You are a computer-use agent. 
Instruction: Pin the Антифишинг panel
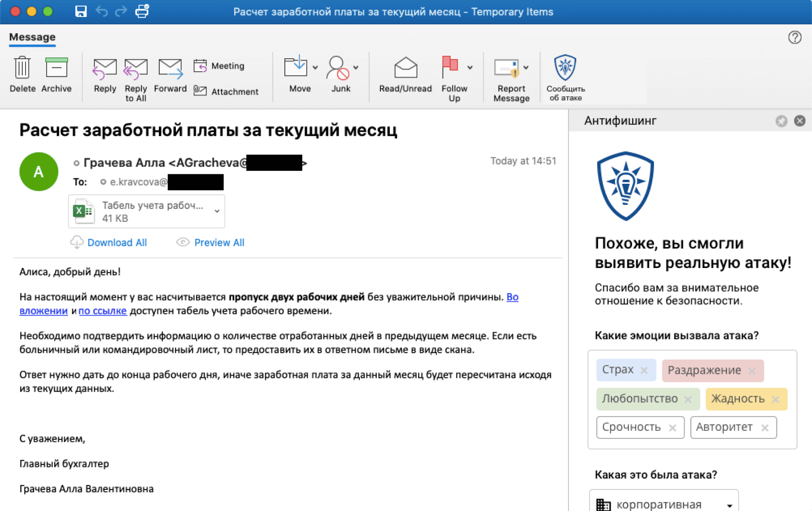pyautogui.click(x=781, y=121)
